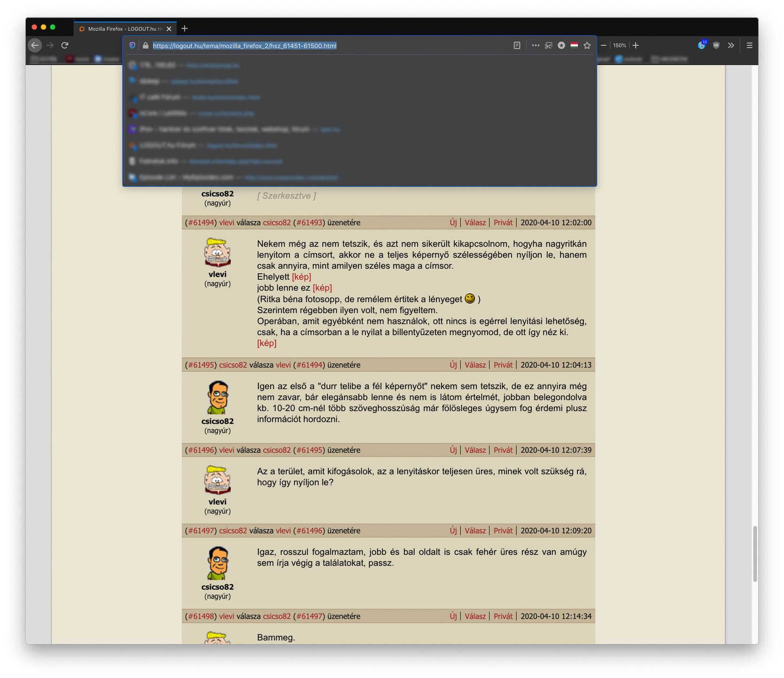The height and width of the screenshot is (678, 784).
Task: Click the forward navigation arrow
Action: [x=50, y=46]
